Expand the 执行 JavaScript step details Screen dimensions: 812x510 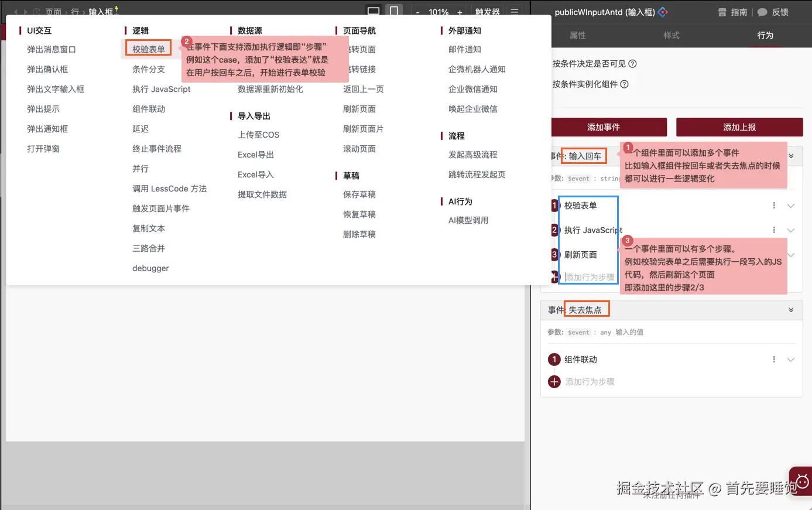791,230
